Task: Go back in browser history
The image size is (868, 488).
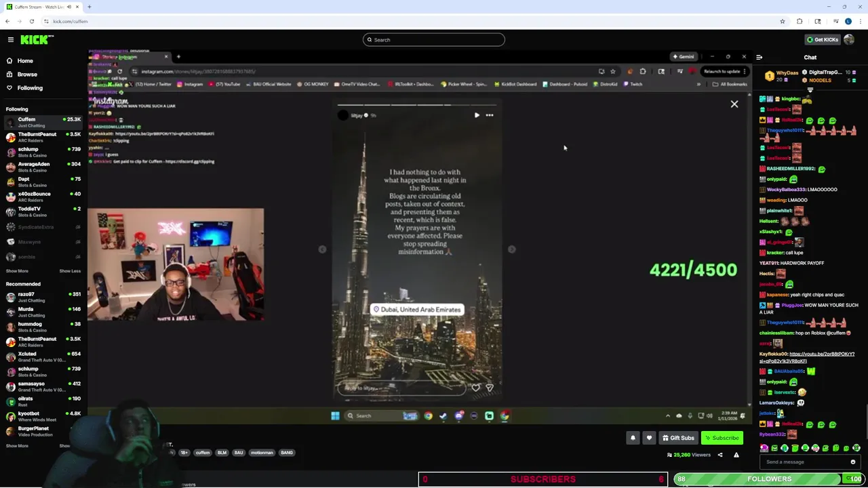Action: (7, 22)
